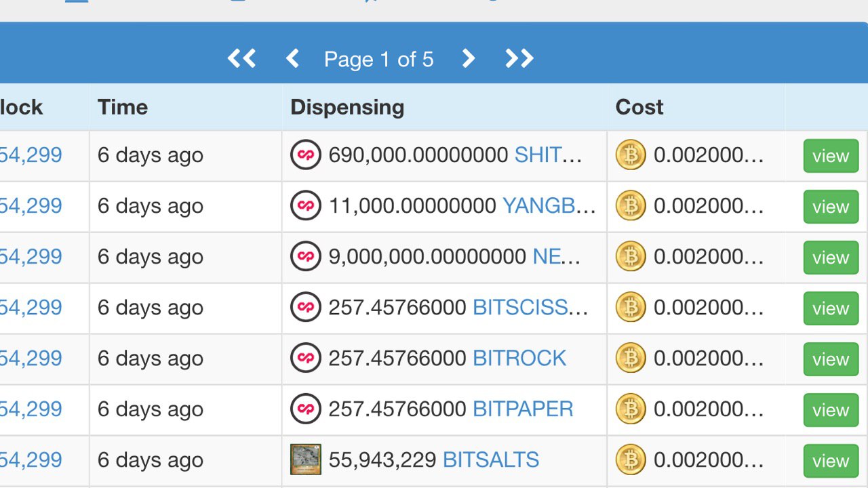The width and height of the screenshot is (868, 488).
Task: View the BITSALTS dispenser
Action: tap(831, 461)
